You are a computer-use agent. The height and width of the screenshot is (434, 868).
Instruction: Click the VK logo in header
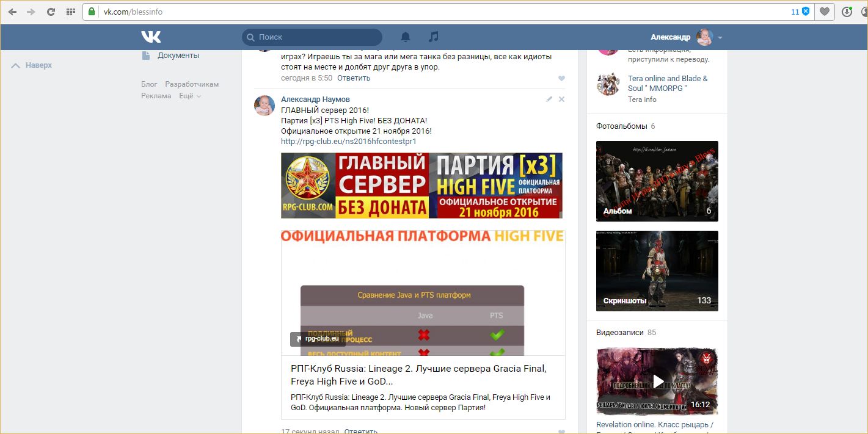coord(151,37)
